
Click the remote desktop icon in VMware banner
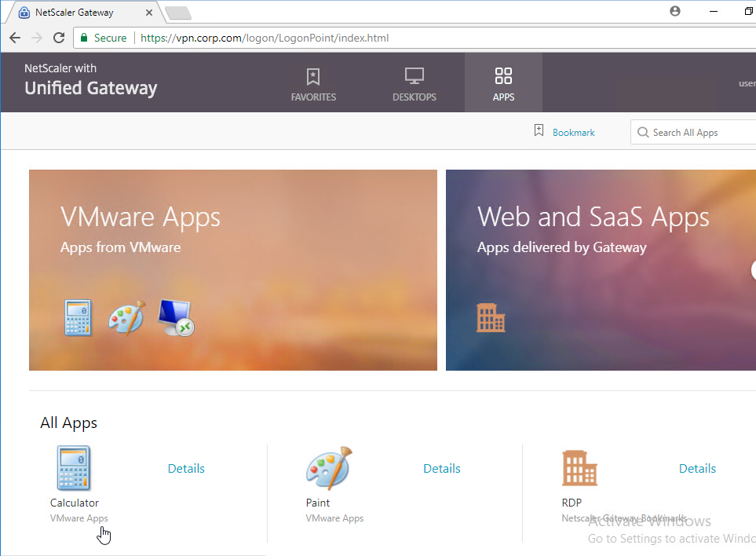tap(176, 317)
